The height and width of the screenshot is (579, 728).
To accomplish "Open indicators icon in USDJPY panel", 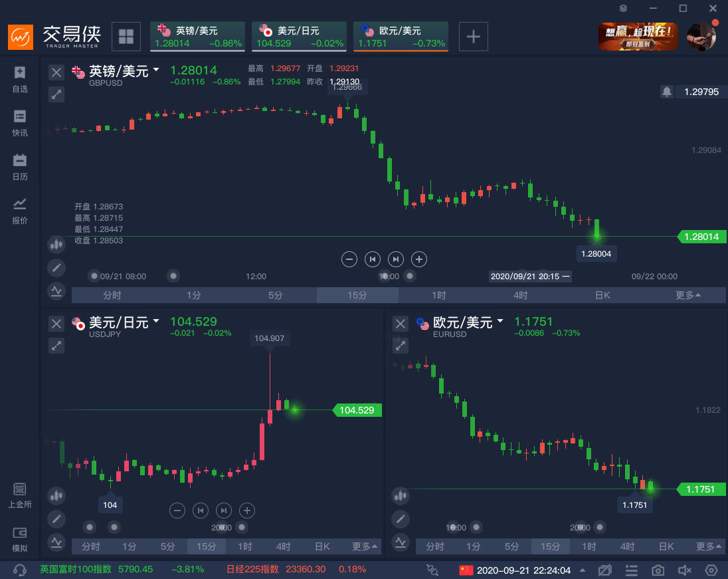I will [x=56, y=542].
